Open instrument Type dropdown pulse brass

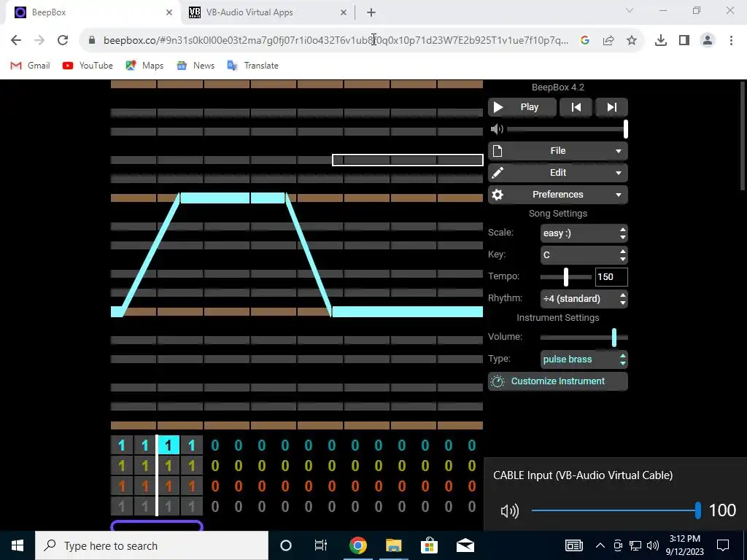point(584,359)
